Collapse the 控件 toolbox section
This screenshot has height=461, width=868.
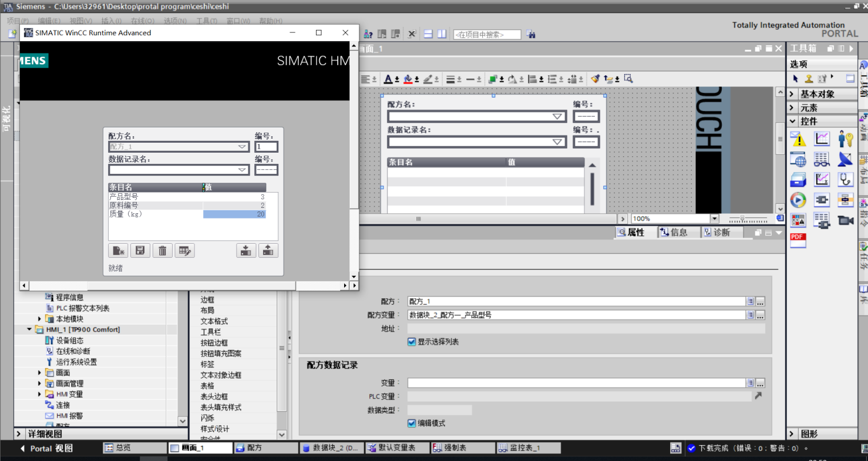792,121
